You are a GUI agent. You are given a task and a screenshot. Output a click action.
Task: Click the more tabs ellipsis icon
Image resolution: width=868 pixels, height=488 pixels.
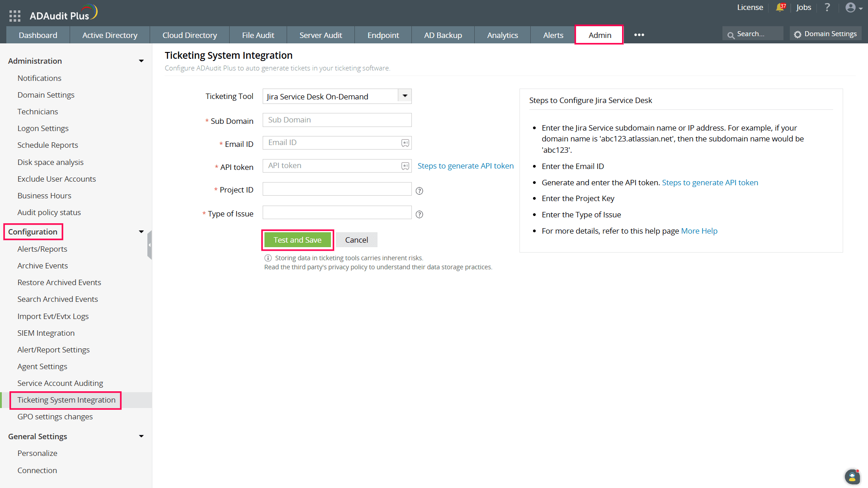click(x=639, y=35)
